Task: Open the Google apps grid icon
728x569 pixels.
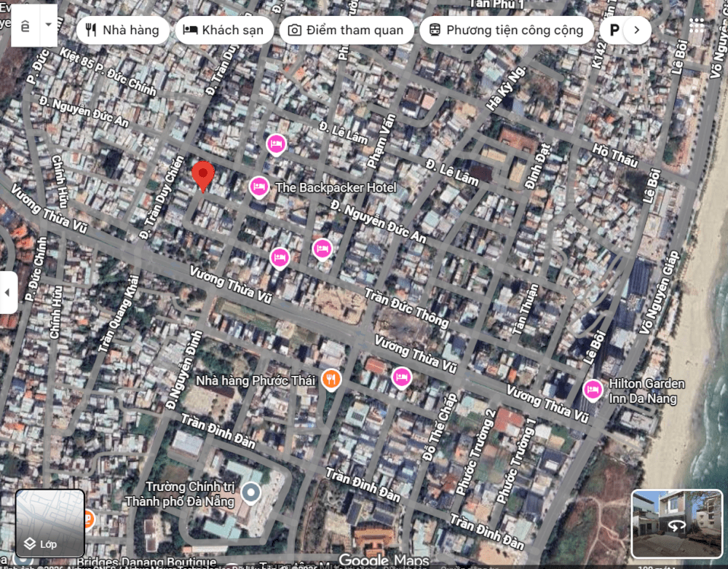Action: (697, 26)
